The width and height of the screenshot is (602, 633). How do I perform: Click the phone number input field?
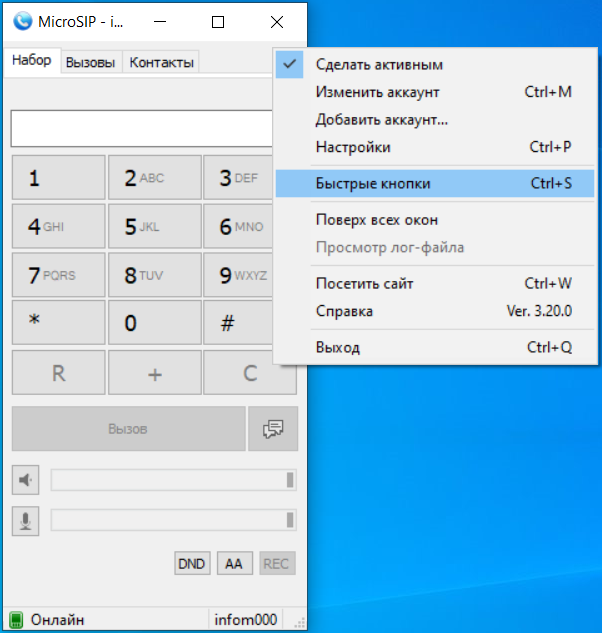coord(142,129)
